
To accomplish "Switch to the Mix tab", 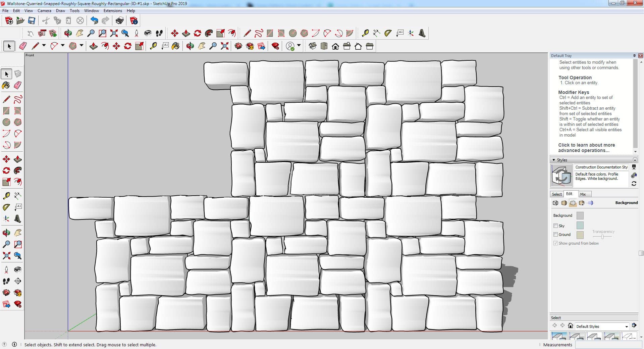I will (x=583, y=194).
